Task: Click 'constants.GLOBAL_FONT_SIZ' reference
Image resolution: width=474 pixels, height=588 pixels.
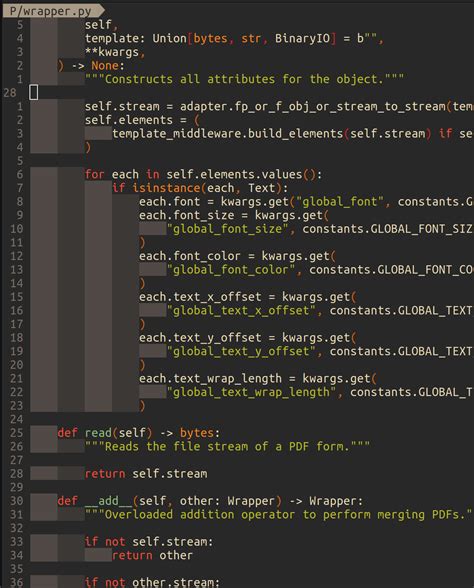Action: [x=387, y=229]
